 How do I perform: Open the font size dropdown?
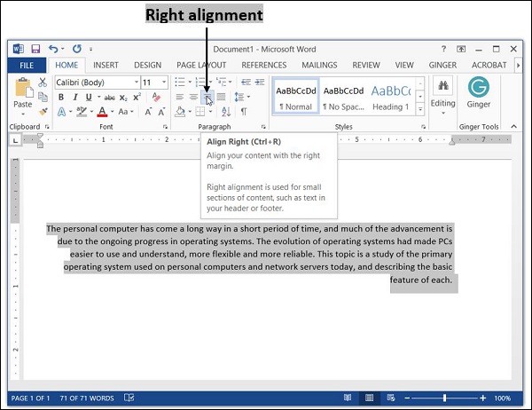click(x=164, y=83)
